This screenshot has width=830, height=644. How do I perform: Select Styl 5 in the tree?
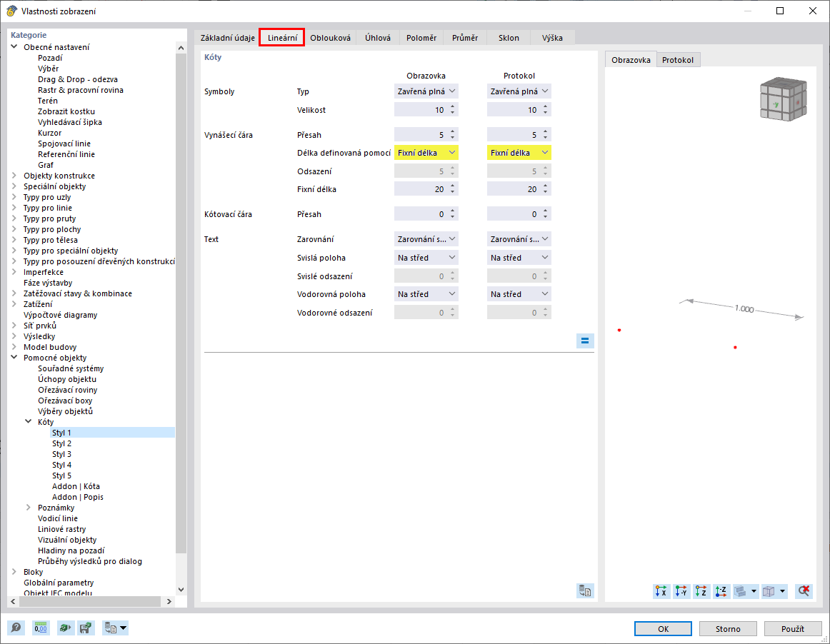[61, 476]
